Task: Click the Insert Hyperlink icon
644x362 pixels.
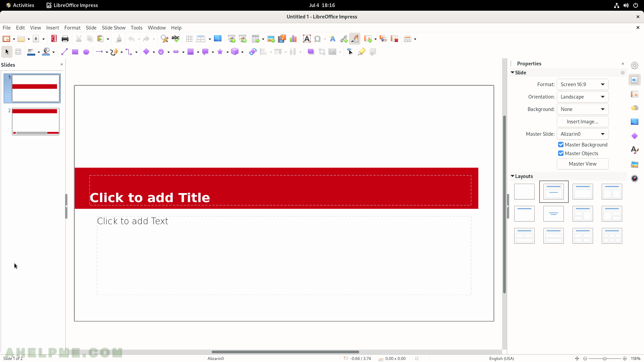Action: 344,39
